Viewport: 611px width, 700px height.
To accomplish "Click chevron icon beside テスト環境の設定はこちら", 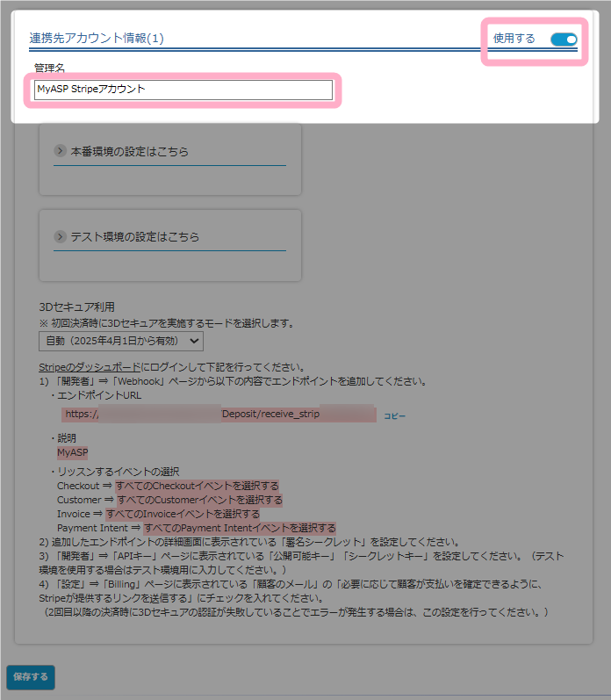I will pos(61,237).
